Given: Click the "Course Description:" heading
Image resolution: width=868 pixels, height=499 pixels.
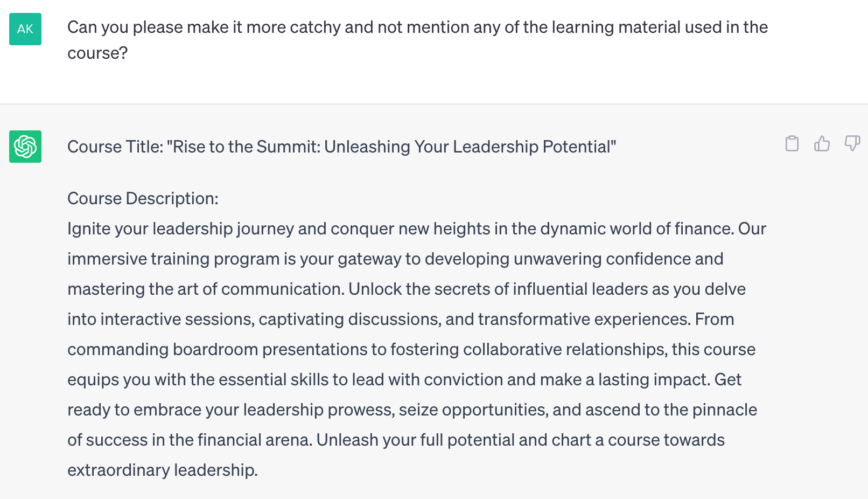Looking at the screenshot, I should click(x=143, y=199).
